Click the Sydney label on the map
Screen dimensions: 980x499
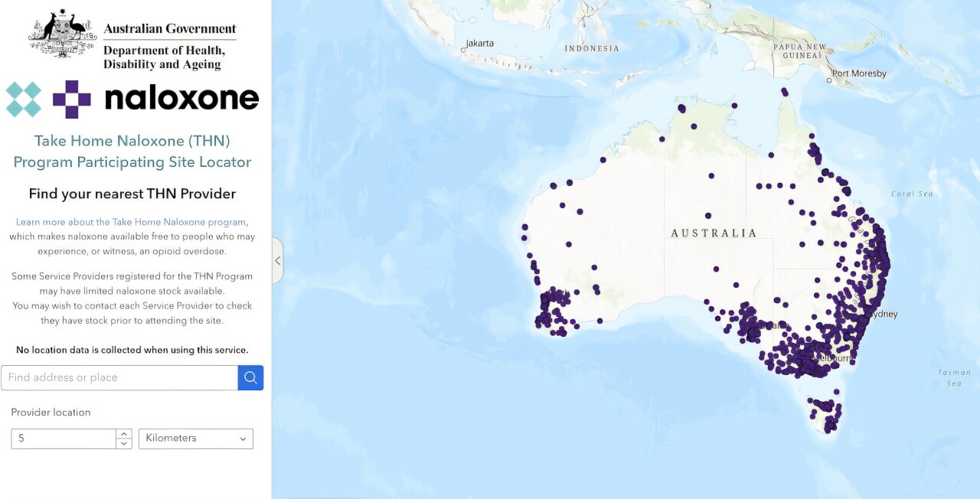884,314
